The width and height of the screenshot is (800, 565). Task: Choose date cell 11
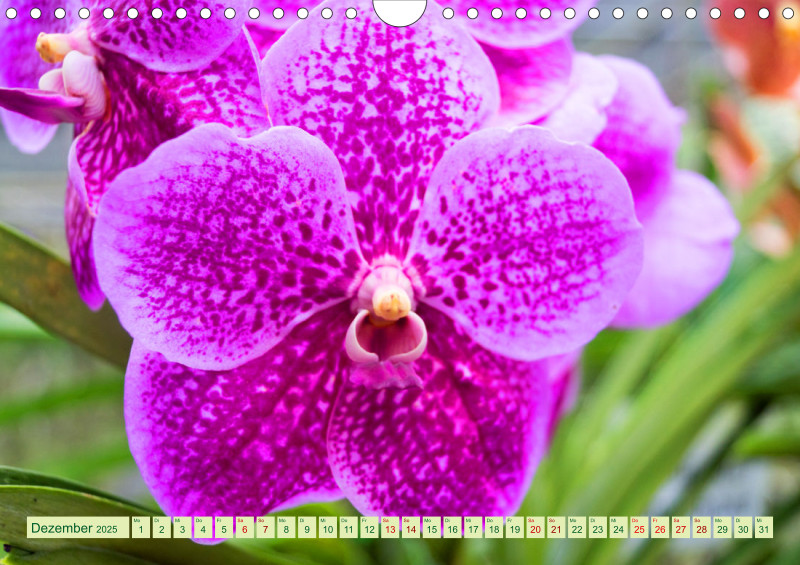pyautogui.click(x=348, y=527)
